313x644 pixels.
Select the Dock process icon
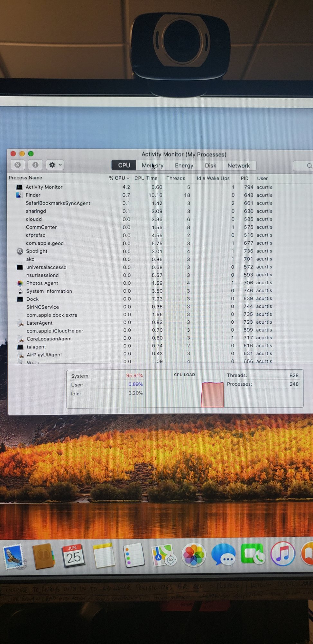[x=20, y=299]
